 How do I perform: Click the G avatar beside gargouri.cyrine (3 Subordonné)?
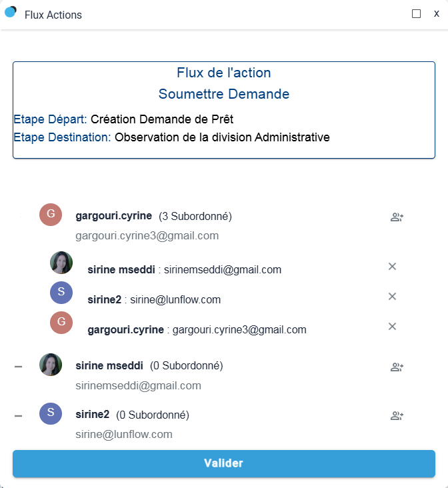(51, 215)
